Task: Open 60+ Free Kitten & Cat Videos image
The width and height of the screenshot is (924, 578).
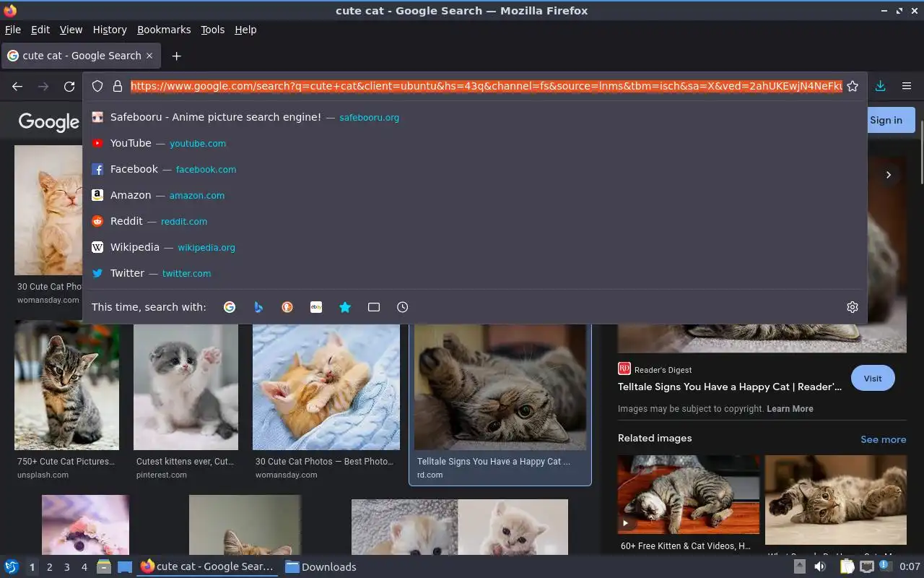Action: (x=688, y=495)
